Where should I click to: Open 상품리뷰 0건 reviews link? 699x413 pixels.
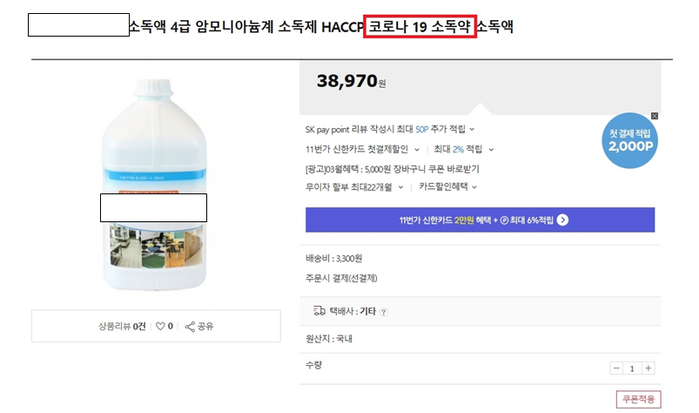pos(122,326)
